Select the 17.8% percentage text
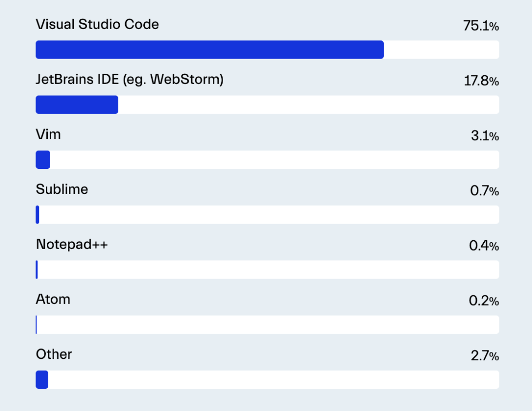The image size is (532, 411). click(481, 81)
